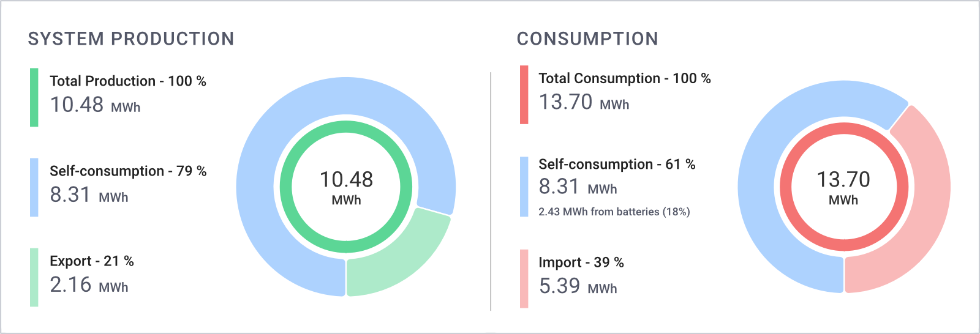Click the blue consumption Self-consumption 61% color bar
Viewport: 980px width, 334px height.
(524, 187)
